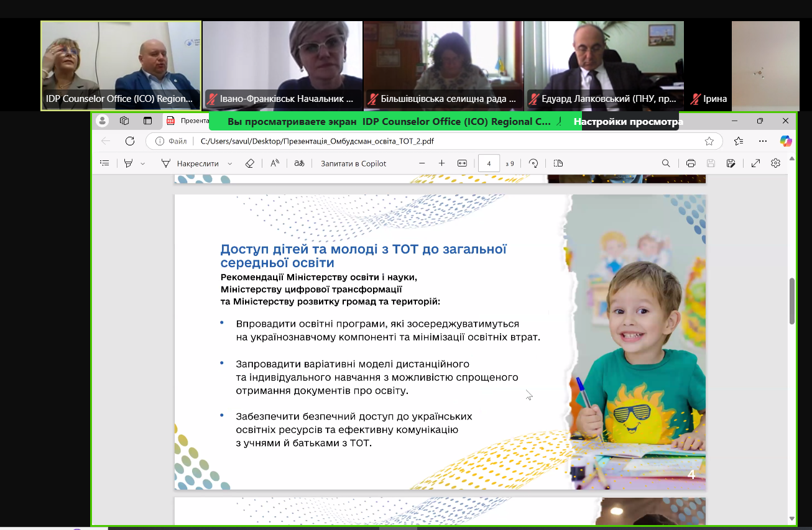The height and width of the screenshot is (530, 812).
Task: Select IDP Counselor Office video tile
Action: tap(121, 66)
